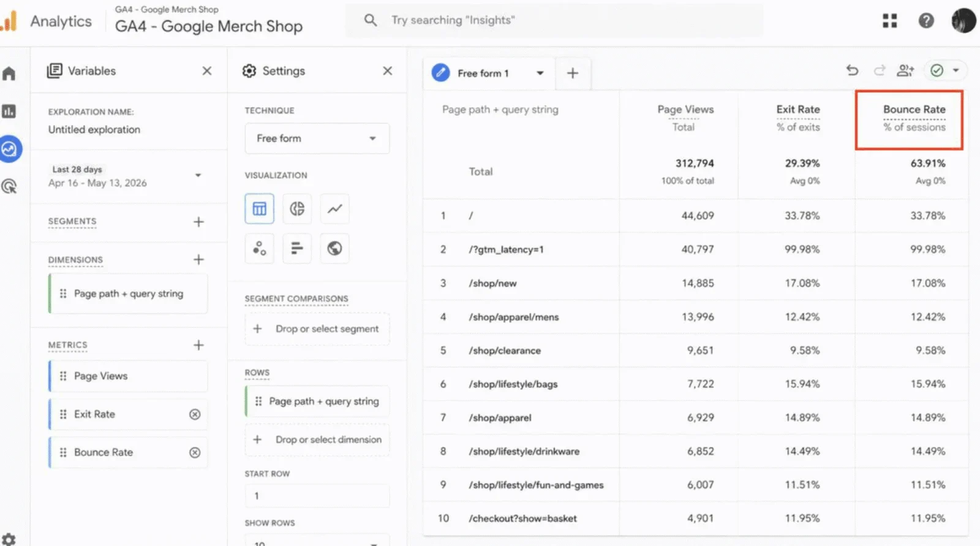Sort by Bounce Rate column header
980x546 pixels.
[914, 110]
